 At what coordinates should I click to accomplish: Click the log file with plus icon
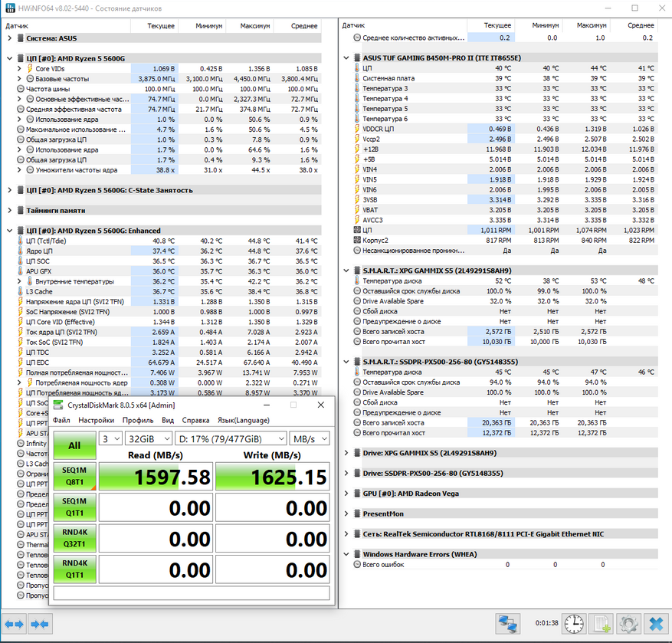coord(601,624)
